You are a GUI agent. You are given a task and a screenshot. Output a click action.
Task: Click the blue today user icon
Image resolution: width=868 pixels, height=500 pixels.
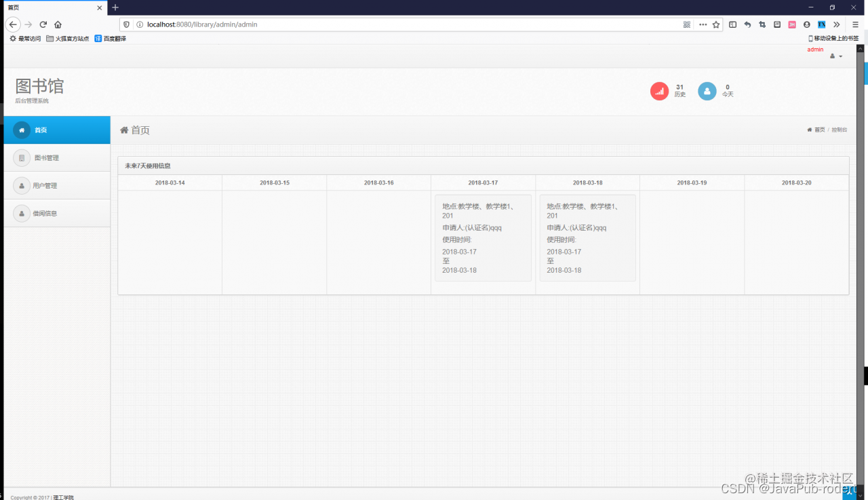(707, 91)
